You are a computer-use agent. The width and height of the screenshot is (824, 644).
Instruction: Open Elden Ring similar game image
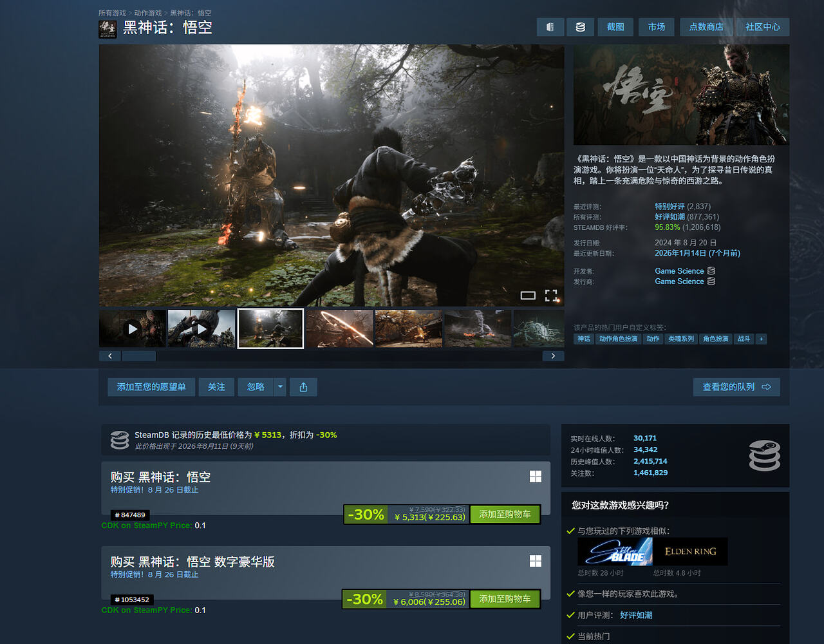tap(691, 552)
